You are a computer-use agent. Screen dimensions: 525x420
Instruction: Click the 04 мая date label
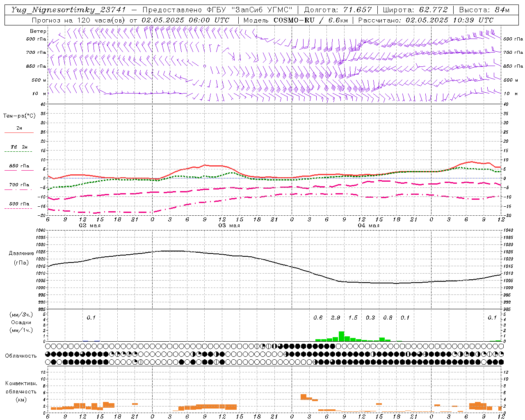pos(368,226)
